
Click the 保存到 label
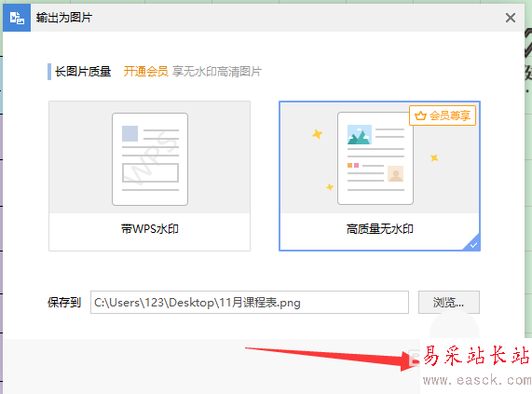click(64, 303)
